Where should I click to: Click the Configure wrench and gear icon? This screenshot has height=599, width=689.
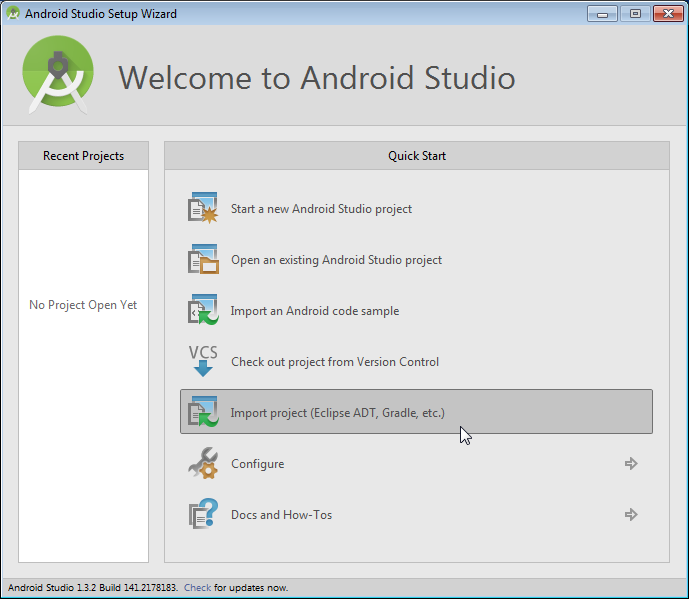coord(203,463)
